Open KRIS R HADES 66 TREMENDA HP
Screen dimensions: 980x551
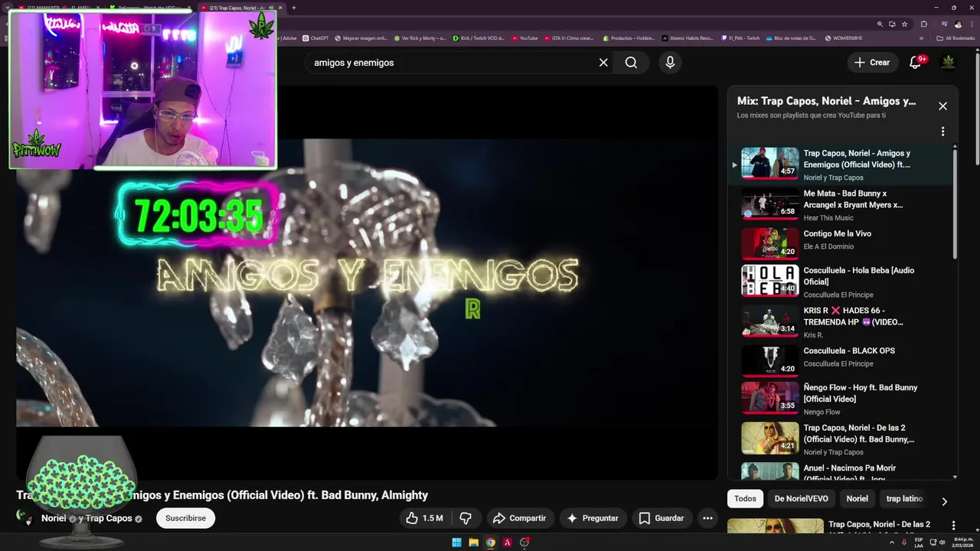tap(842, 321)
